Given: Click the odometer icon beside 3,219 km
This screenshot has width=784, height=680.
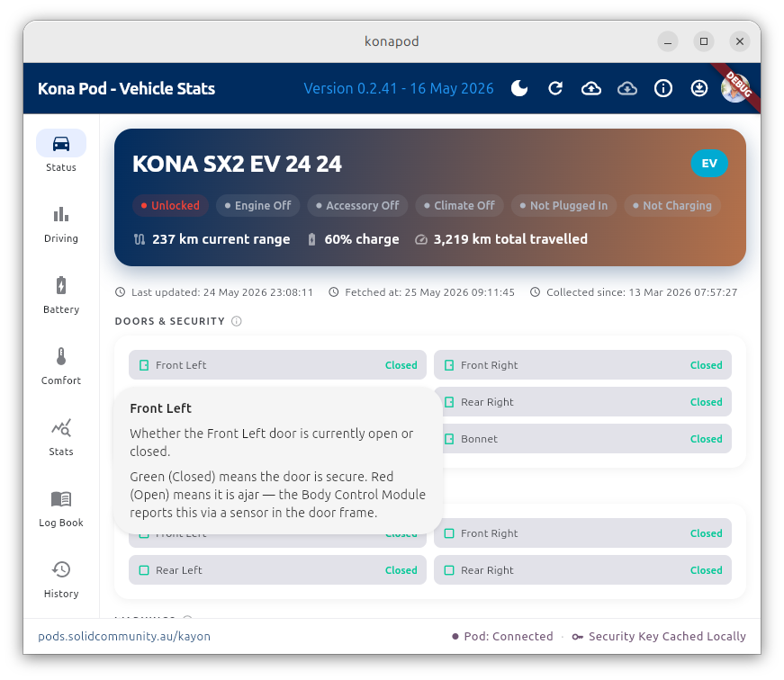Looking at the screenshot, I should (x=421, y=239).
